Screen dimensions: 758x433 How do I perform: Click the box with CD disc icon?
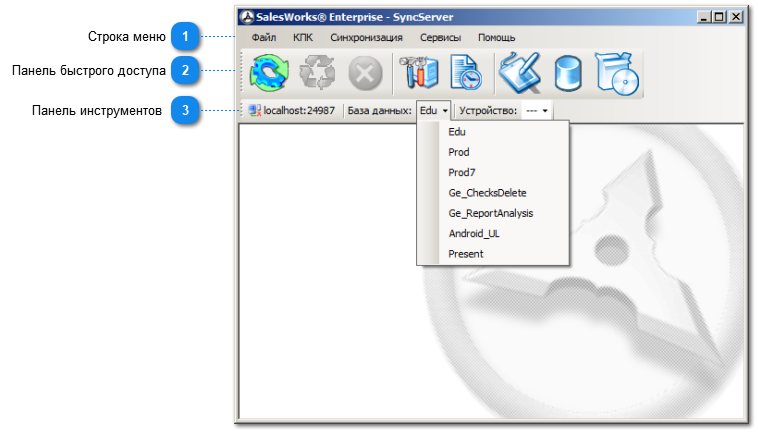[617, 73]
